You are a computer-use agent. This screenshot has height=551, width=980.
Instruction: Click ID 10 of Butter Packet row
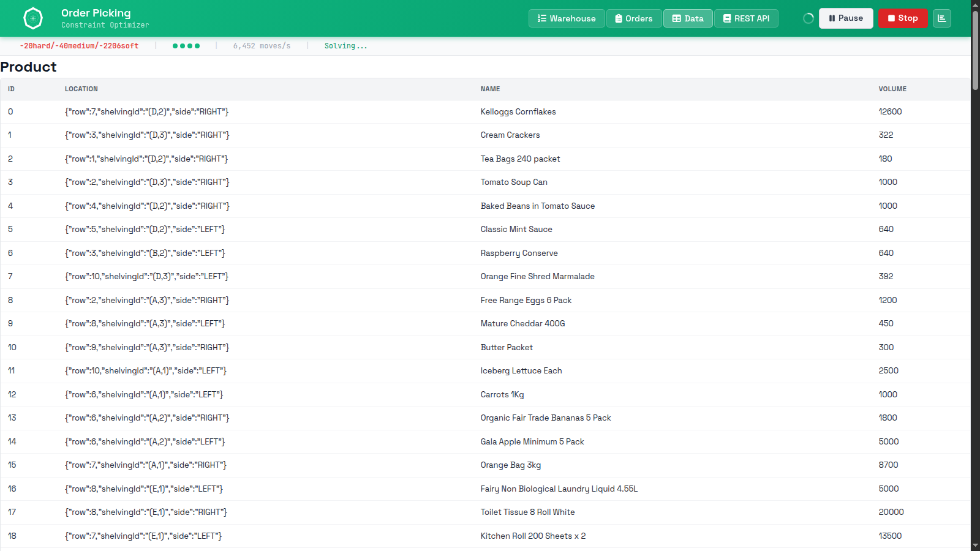(12, 347)
